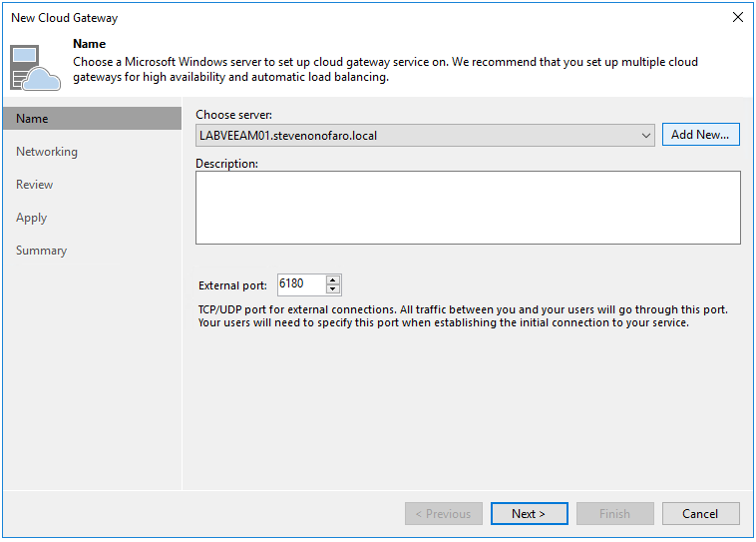
Task: Click the Previous button
Action: [x=444, y=514]
